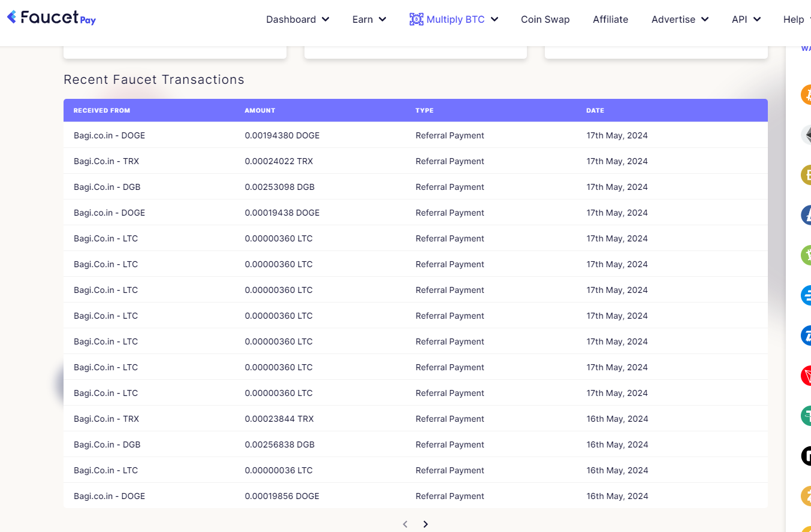Select the green Tether wallet icon

(806, 416)
